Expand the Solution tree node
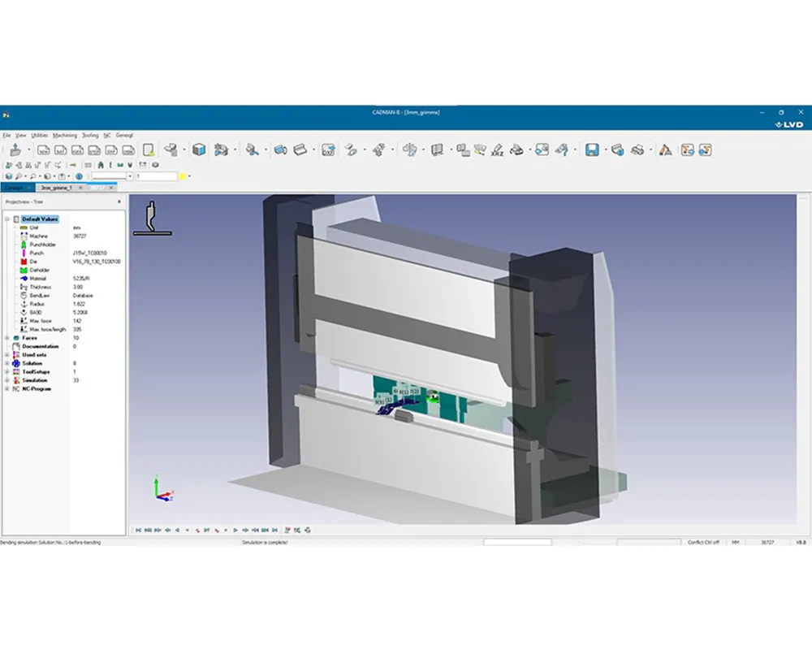This screenshot has width=812, height=650. 7,363
